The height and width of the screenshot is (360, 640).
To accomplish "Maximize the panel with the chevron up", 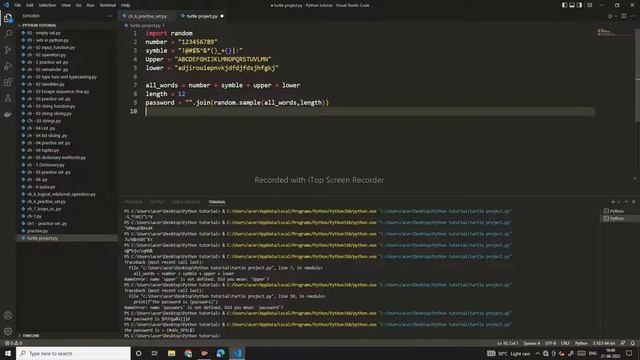I will pos(626,202).
